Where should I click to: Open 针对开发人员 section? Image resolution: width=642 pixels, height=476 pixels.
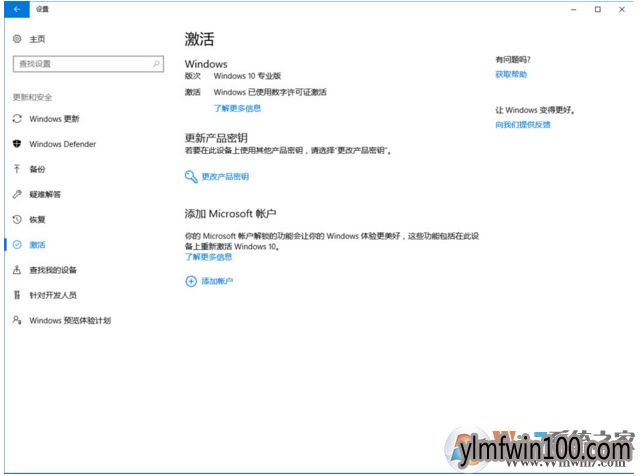pyautogui.click(x=53, y=295)
